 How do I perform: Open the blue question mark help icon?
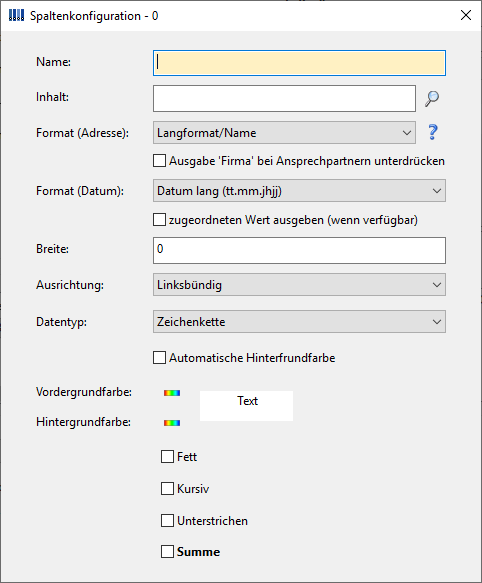[x=433, y=132]
